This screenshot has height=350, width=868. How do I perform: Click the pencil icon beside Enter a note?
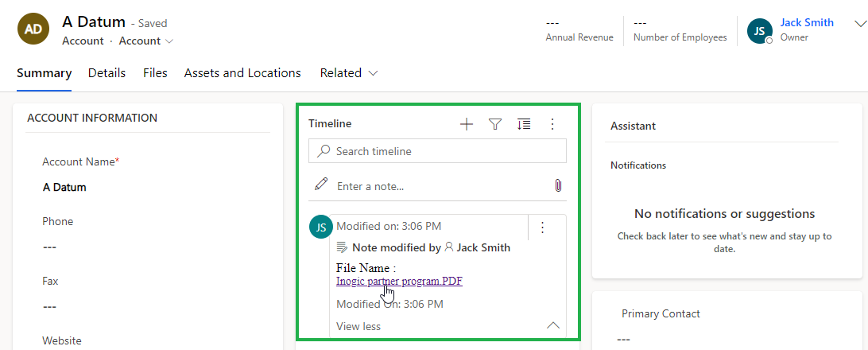coord(320,185)
